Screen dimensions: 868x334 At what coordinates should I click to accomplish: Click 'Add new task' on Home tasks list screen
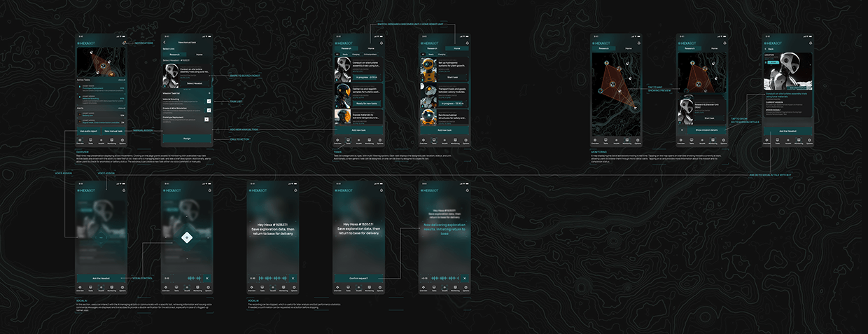(444, 130)
